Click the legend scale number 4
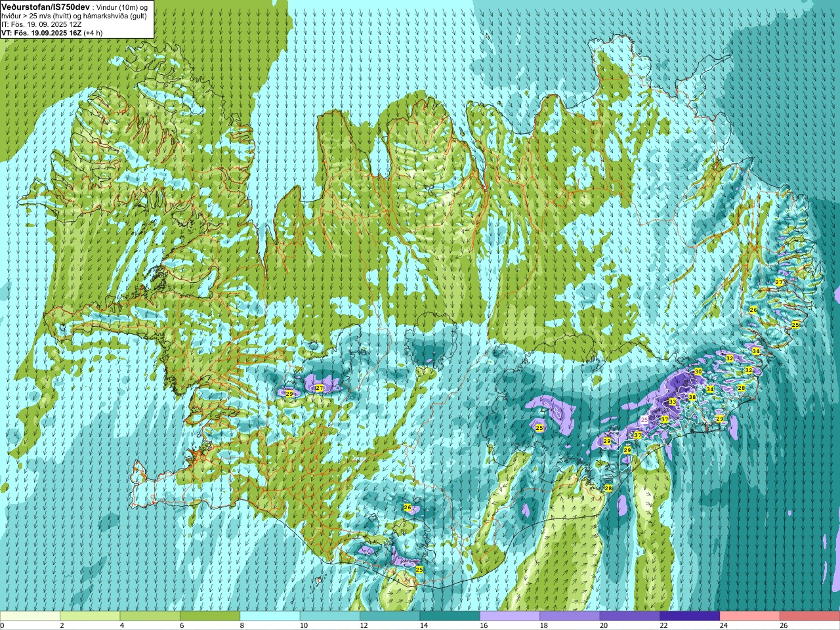Viewport: 840px width, 630px height. click(x=122, y=626)
